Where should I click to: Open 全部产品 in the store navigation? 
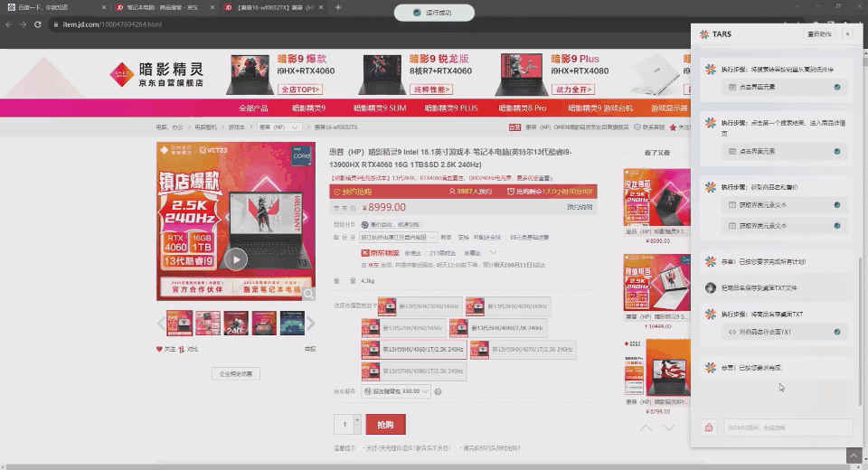pyautogui.click(x=253, y=108)
